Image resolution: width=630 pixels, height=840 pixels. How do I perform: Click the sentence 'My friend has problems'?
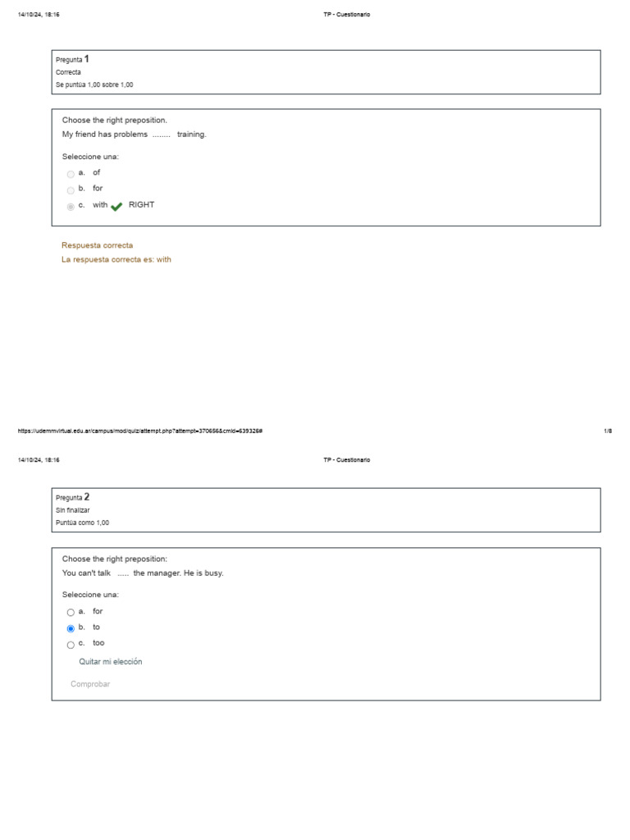(135, 135)
